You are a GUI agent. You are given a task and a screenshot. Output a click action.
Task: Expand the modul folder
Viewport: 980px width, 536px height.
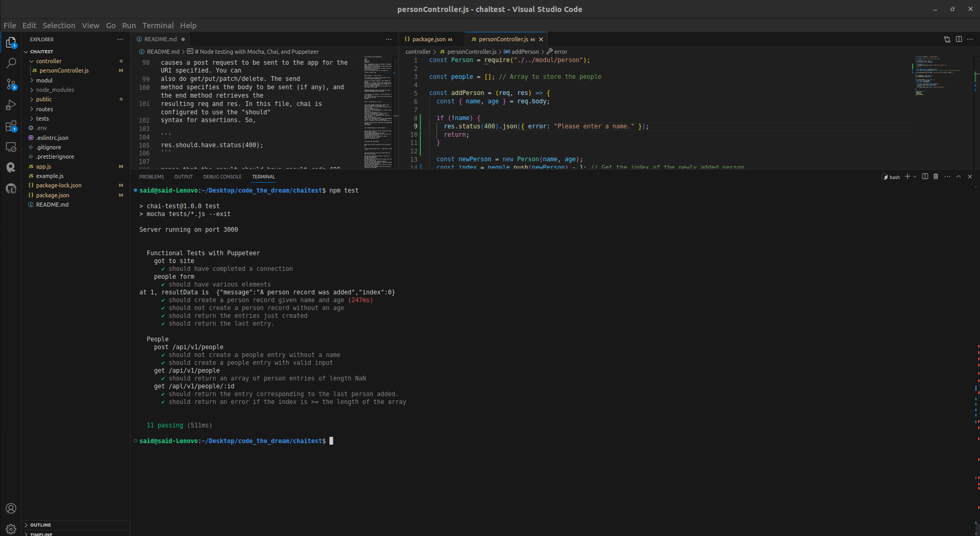pyautogui.click(x=75, y=80)
